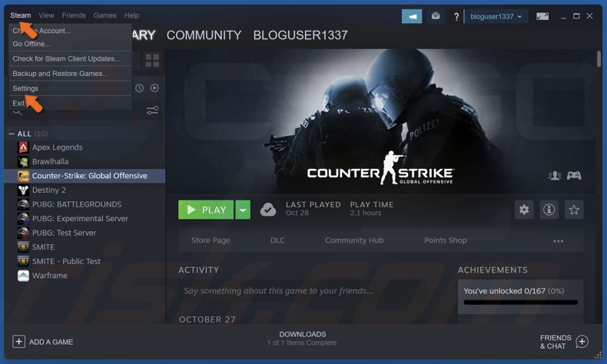The image size is (607, 364).
Task: Click the PUBG: BATTLEGROUNDS game icon
Action: pos(23,204)
